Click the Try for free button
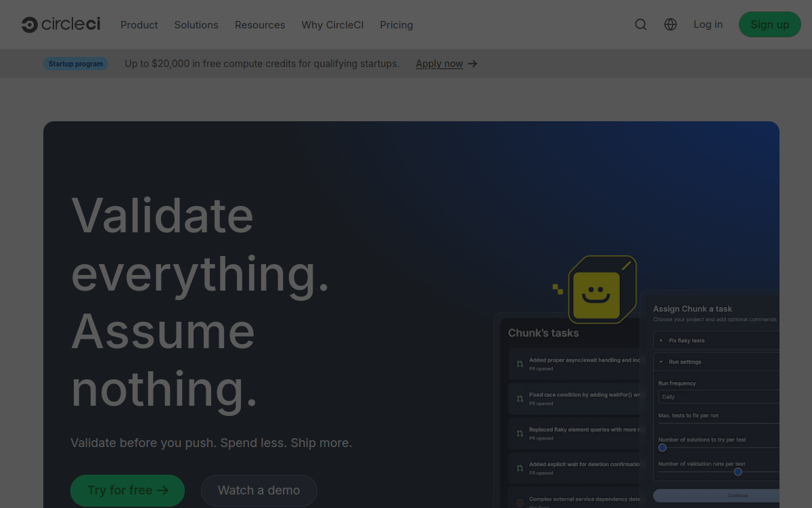This screenshot has height=508, width=812. [127, 490]
